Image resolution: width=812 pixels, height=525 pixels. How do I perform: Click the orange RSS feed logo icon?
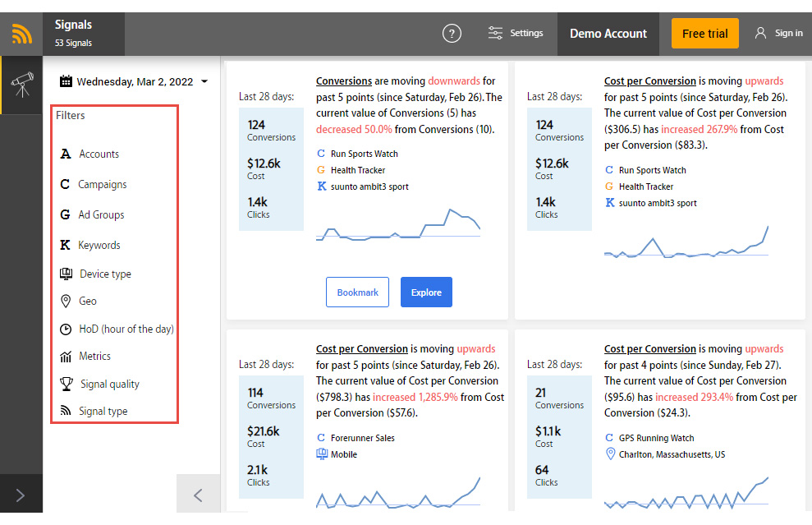[x=21, y=34]
